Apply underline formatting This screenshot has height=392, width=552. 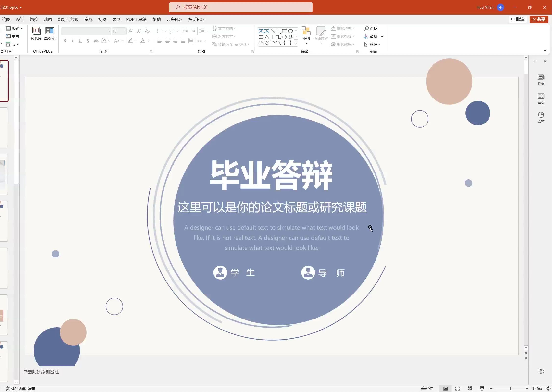point(80,41)
